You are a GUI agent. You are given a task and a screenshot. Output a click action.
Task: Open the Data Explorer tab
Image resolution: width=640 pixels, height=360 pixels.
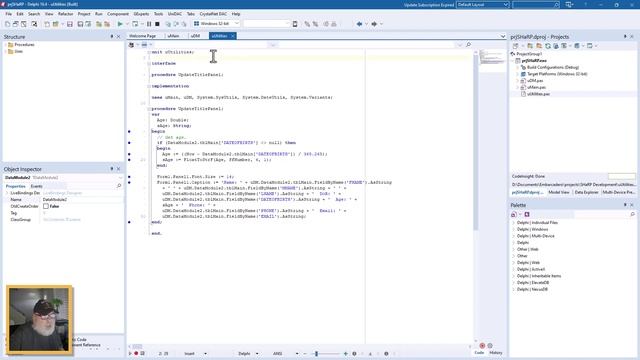(587, 192)
